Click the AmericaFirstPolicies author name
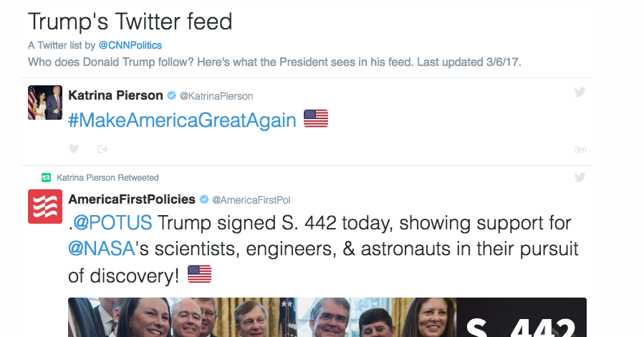 click(132, 199)
